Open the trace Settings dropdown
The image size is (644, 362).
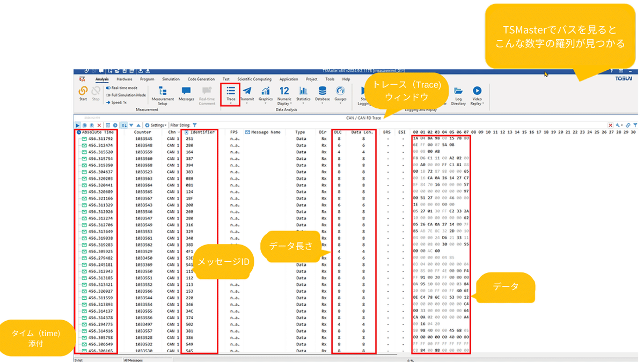coord(156,125)
